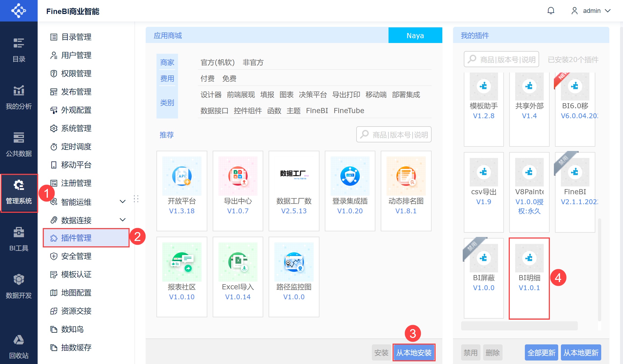Filter by 官方(帆软) merchant
623x364 pixels.
click(218, 62)
